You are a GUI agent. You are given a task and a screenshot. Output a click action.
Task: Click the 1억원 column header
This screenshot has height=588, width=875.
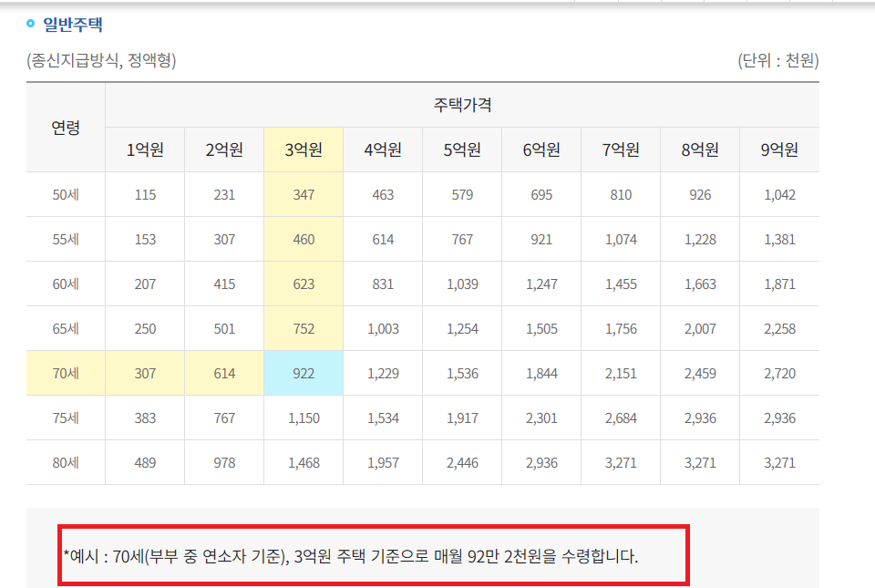tap(145, 150)
